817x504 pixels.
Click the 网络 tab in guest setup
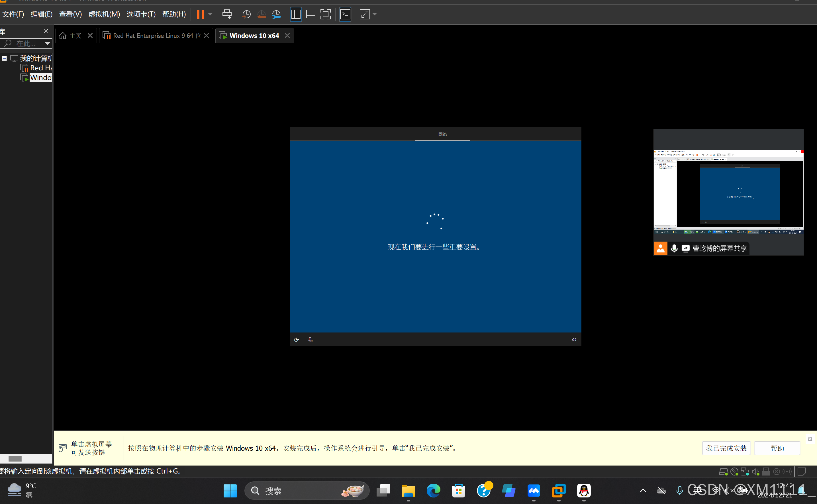tap(442, 134)
